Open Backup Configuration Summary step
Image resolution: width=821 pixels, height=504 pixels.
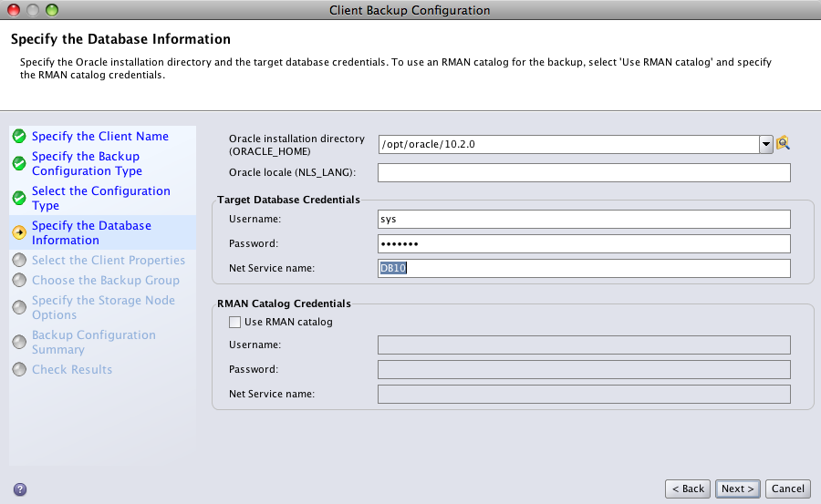click(x=94, y=342)
